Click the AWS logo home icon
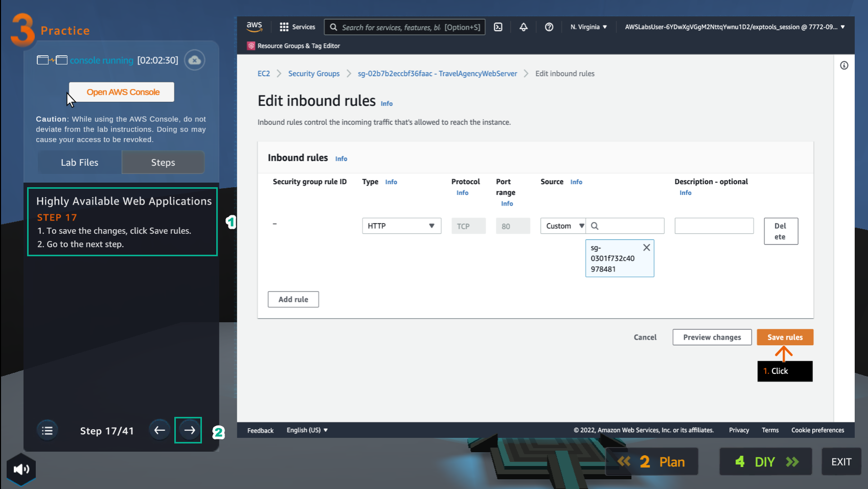868x489 pixels. coord(254,27)
